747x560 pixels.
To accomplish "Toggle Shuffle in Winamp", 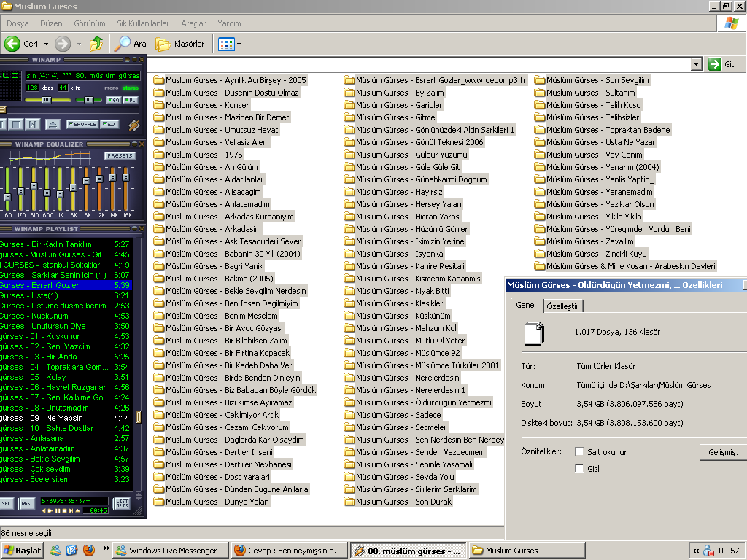I will (x=82, y=124).
